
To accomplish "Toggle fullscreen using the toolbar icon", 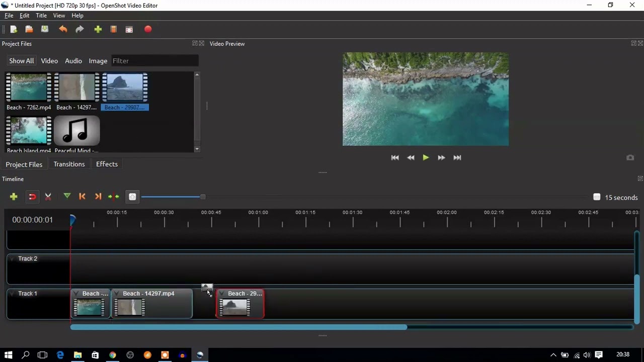I will pos(129,30).
